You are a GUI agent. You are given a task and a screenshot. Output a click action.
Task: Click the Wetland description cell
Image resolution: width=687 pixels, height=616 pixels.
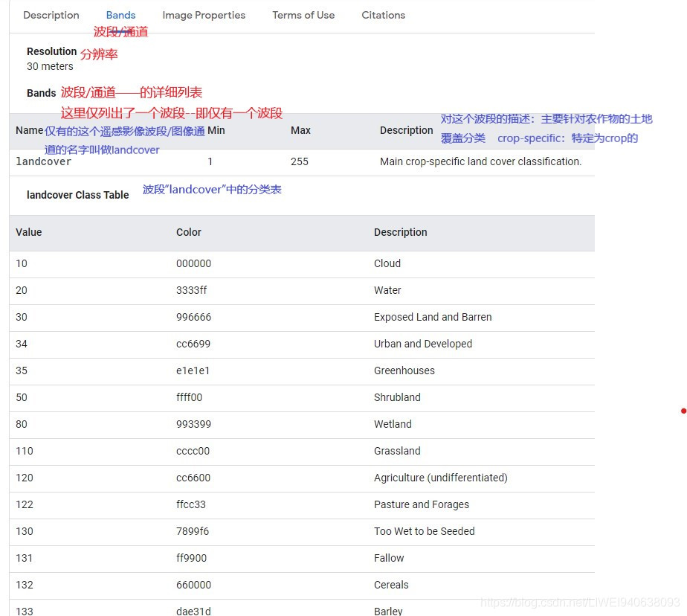click(393, 424)
